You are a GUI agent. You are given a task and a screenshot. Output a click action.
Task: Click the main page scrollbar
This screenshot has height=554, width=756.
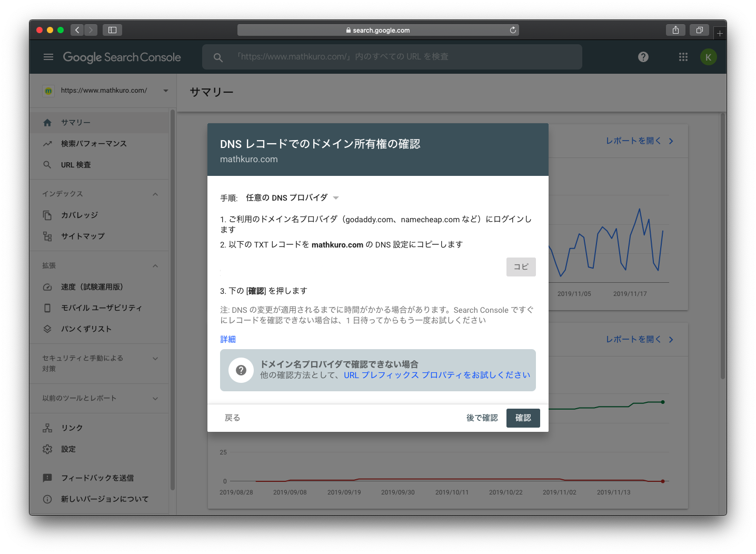tap(723, 246)
